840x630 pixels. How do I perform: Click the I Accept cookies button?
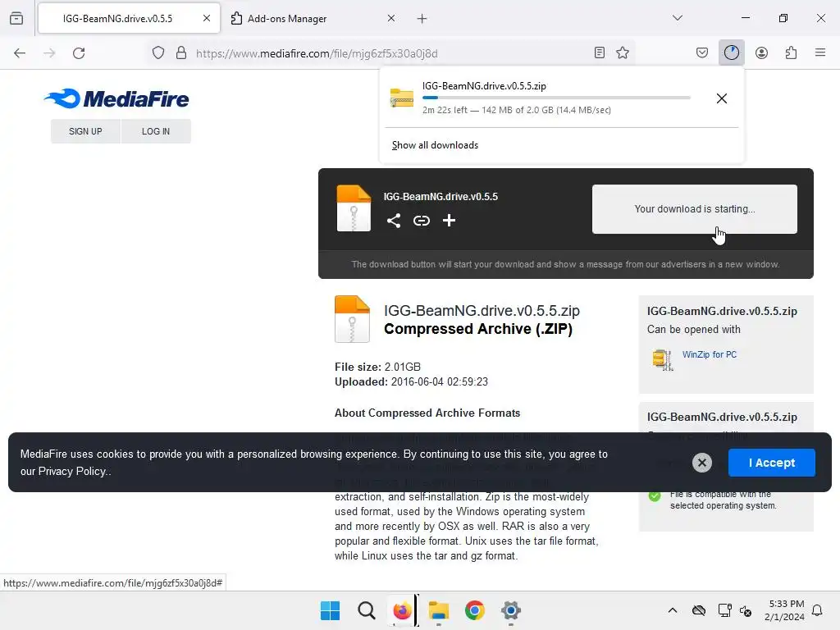pyautogui.click(x=771, y=463)
